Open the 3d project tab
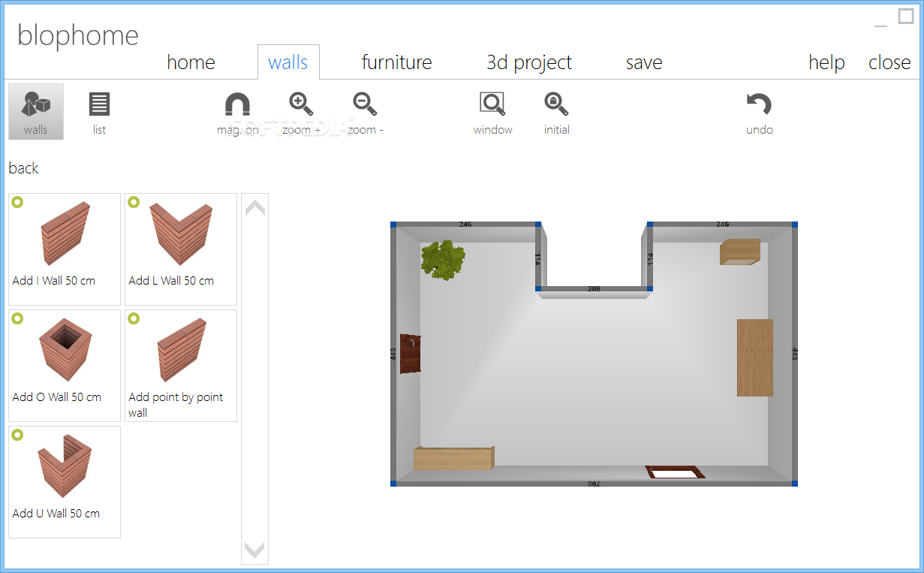 click(x=529, y=62)
